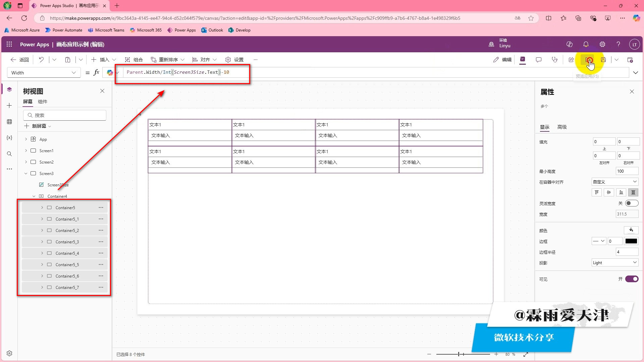This screenshot has width=644, height=362.
Task: Switch to the 高级 properties tab
Action: point(562,127)
